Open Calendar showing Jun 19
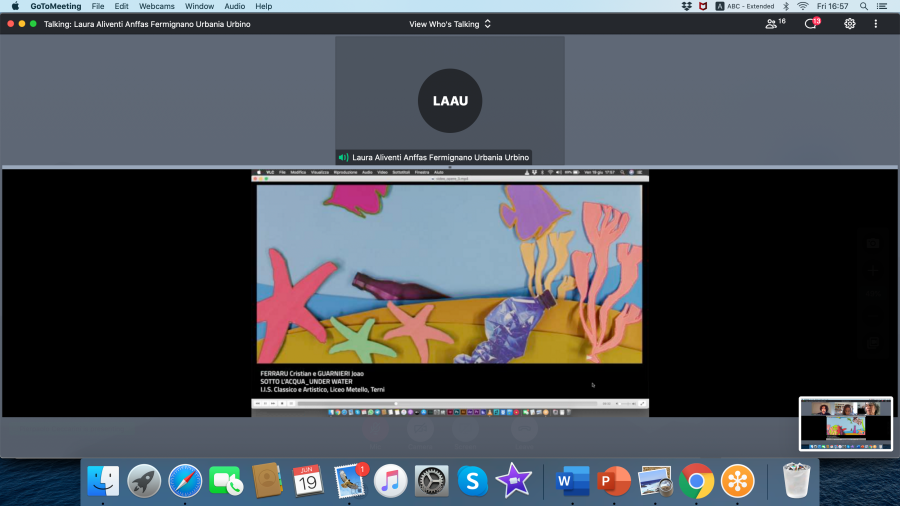Screen dimensions: 900x506 308,481
